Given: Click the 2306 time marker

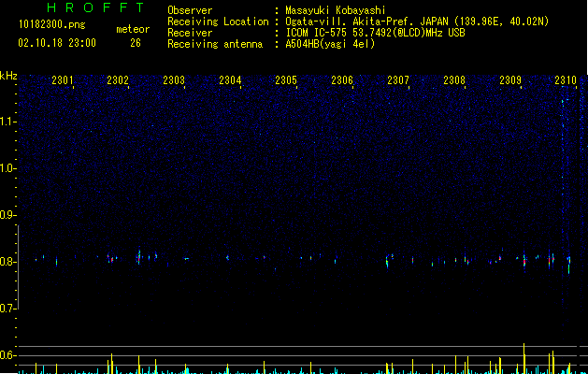Looking at the screenshot, I should (x=342, y=80).
